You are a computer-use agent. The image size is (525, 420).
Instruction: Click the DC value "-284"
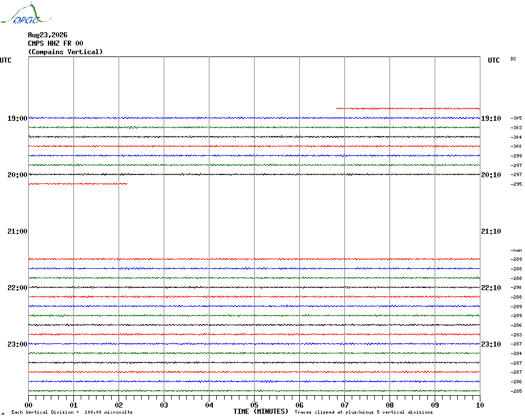[x=516, y=353]
